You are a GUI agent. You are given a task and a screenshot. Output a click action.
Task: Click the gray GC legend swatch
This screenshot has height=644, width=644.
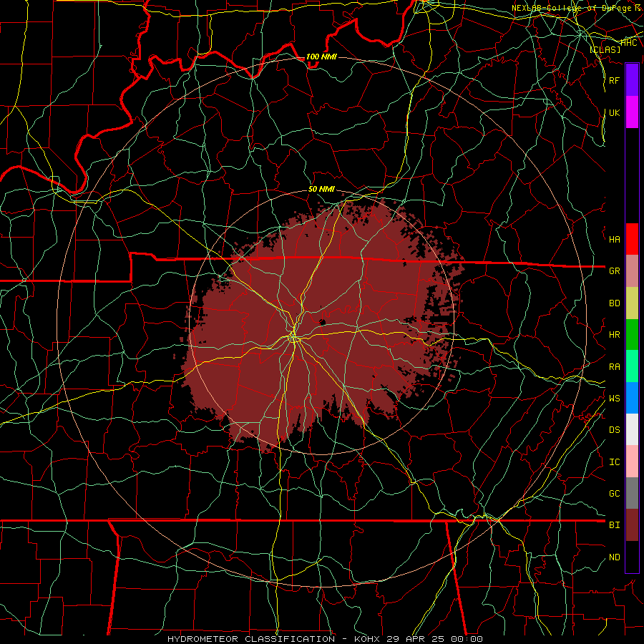632,493
